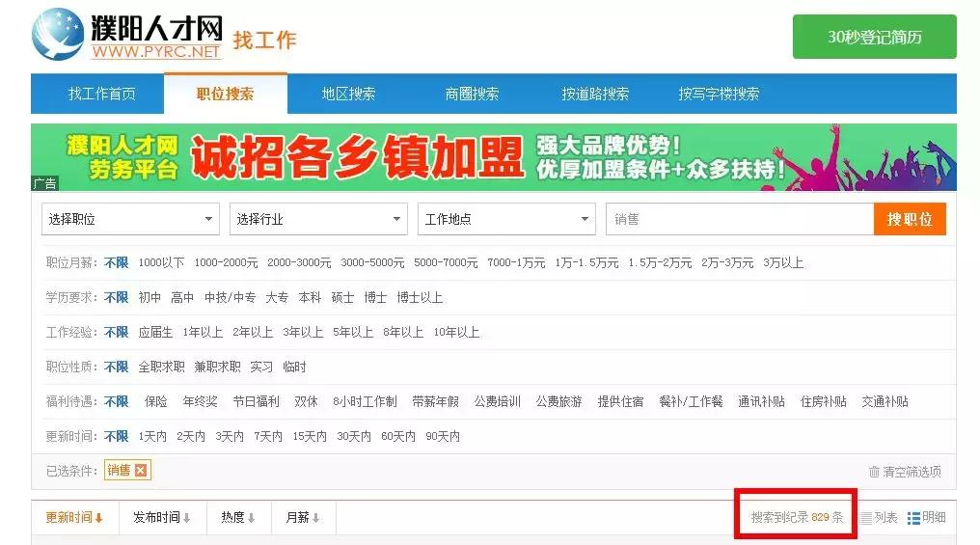Click the 濮阳人才网 globe logo
This screenshot has width=980, height=545.
[58, 35]
